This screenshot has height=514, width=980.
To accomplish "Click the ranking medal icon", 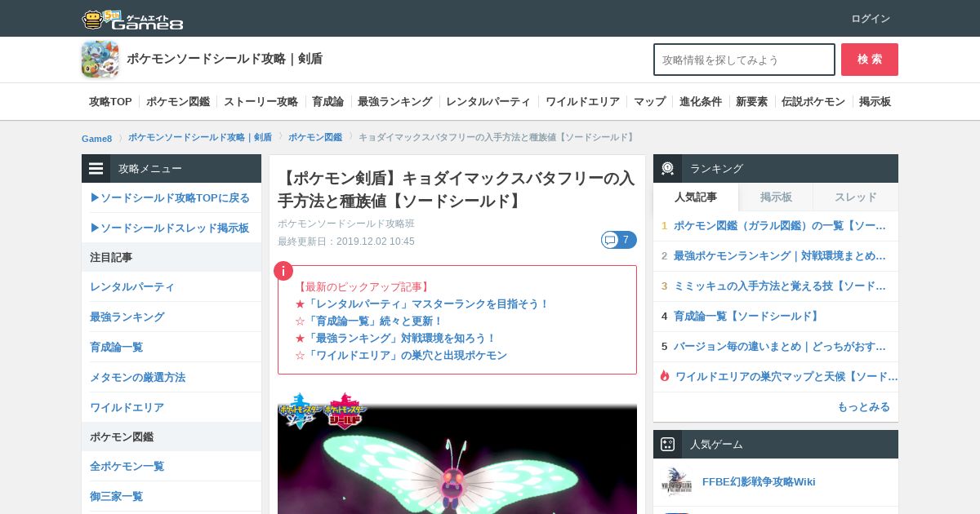I will pyautogui.click(x=668, y=168).
